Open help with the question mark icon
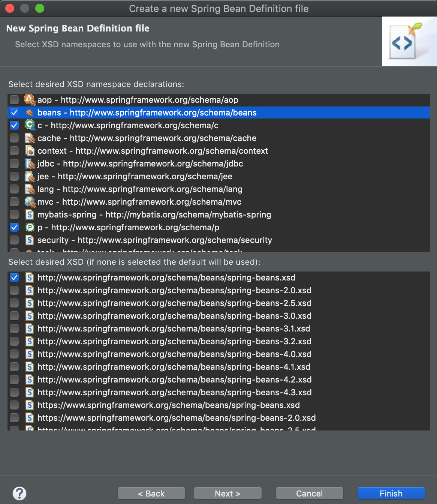This screenshot has width=437, height=504. (19, 493)
